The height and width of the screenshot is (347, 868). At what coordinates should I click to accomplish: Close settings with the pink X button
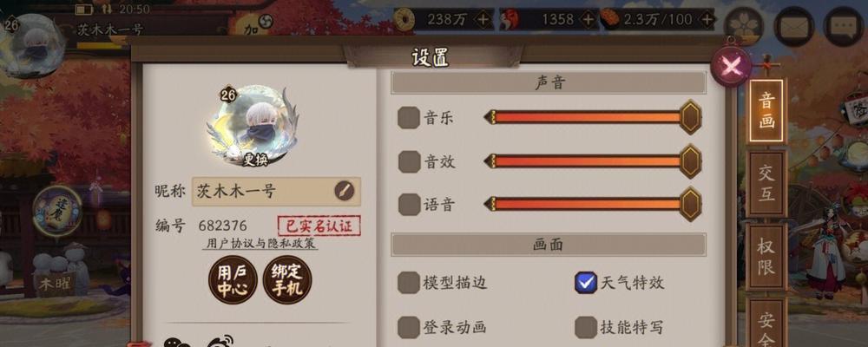pyautogui.click(x=731, y=67)
